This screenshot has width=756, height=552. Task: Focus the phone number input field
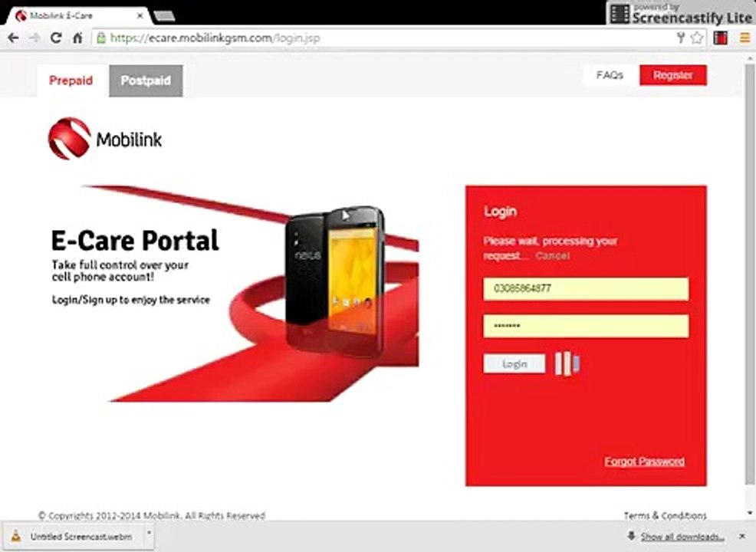pyautogui.click(x=586, y=289)
